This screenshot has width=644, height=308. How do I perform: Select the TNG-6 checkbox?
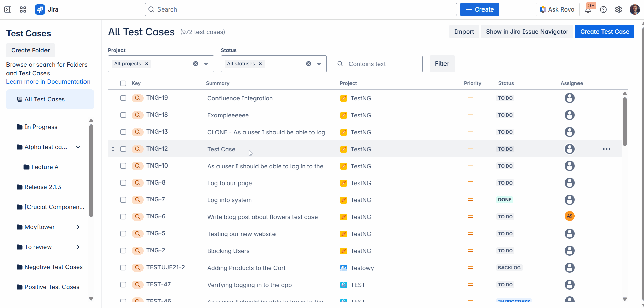pyautogui.click(x=123, y=217)
